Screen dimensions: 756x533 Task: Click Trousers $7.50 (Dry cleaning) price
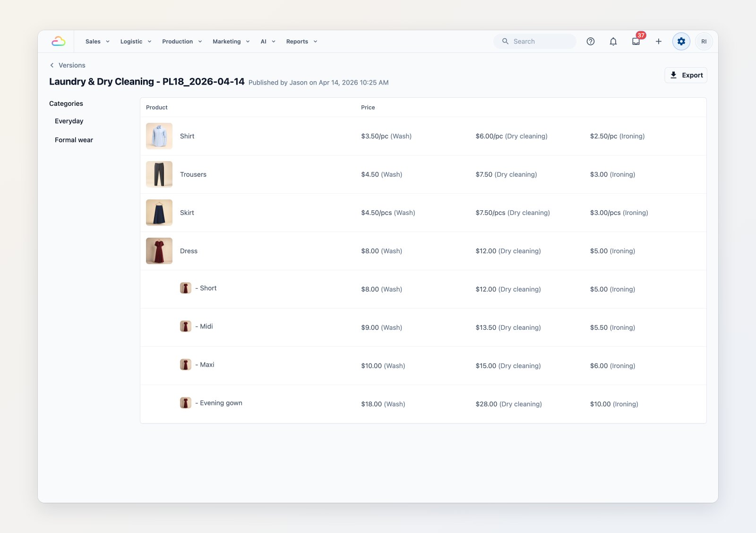(x=507, y=174)
